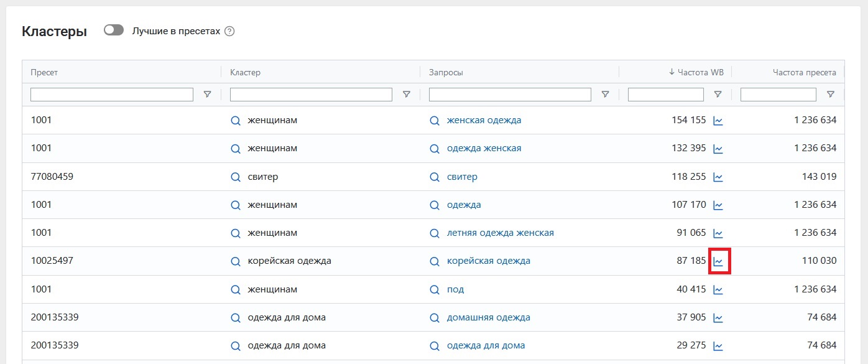Image resolution: width=868 pixels, height=364 pixels.
Task: Open chart icon for 107 170 row
Action: pos(718,205)
